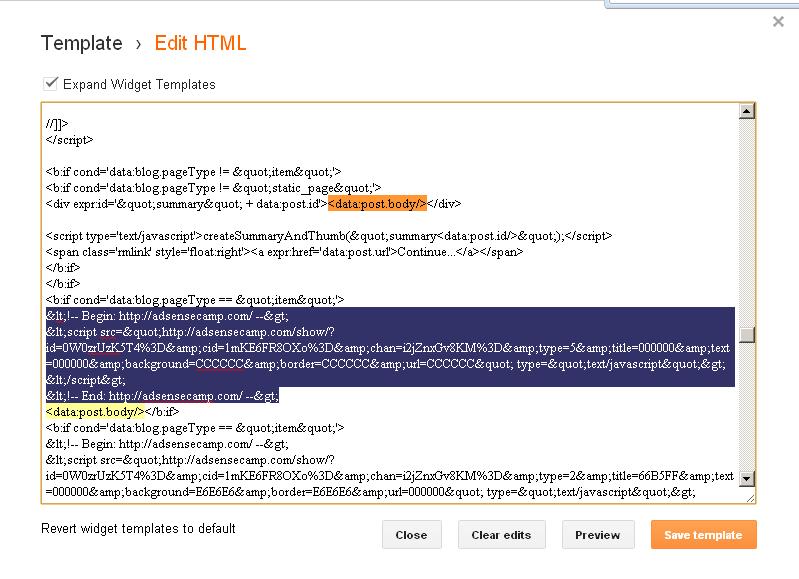Click the line containing type=2&amp;title=66B5FF
This screenshot has width=799, height=579.
390,476
